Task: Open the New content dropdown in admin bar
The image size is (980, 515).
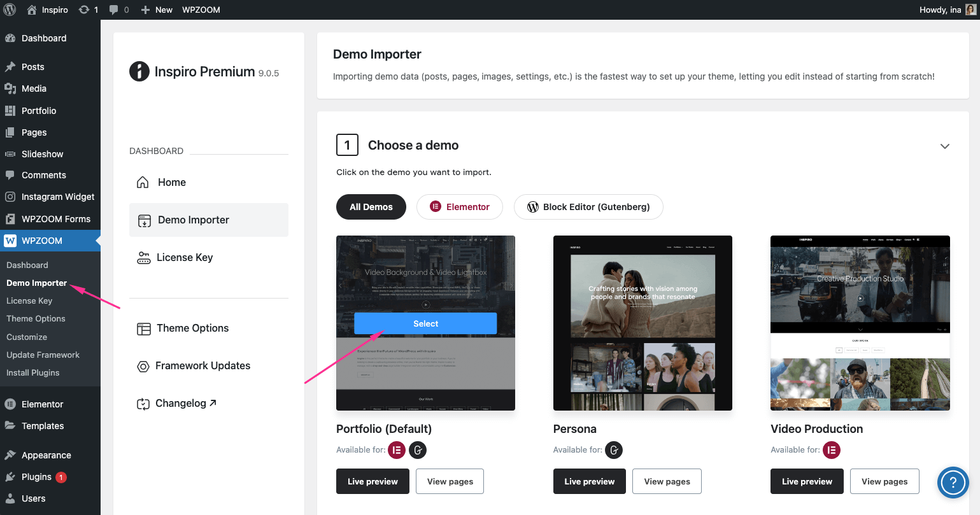Action: click(x=157, y=10)
